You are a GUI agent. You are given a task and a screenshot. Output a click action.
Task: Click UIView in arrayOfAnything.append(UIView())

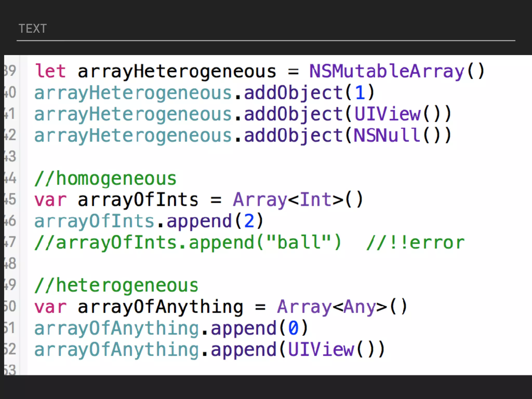coord(321,350)
